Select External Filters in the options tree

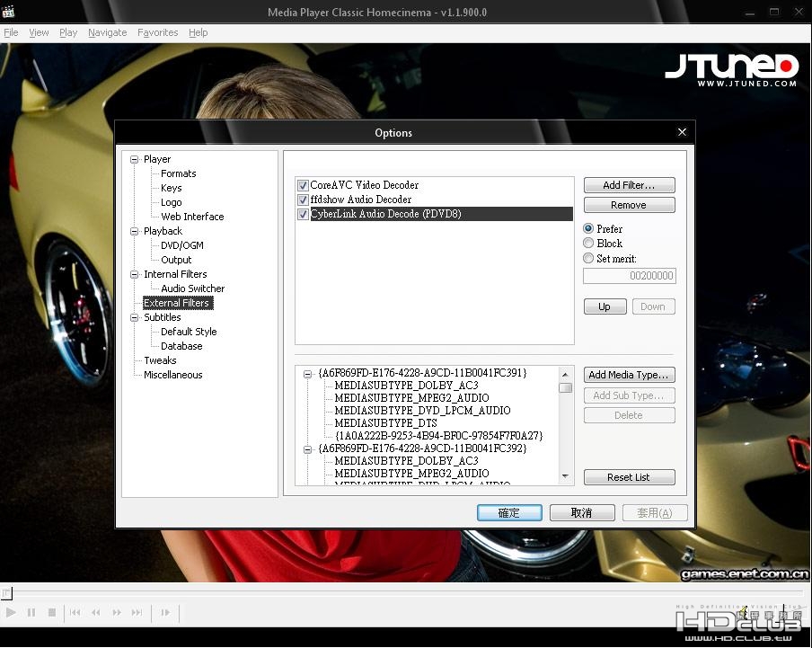[177, 303]
